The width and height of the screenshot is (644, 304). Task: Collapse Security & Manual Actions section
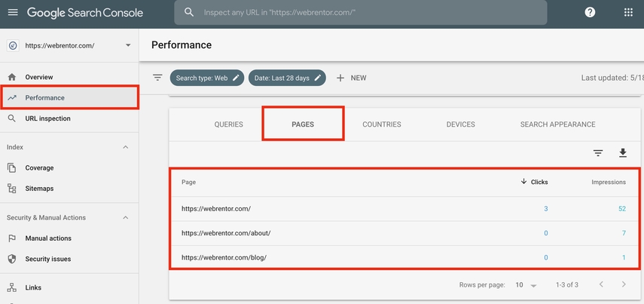125,218
